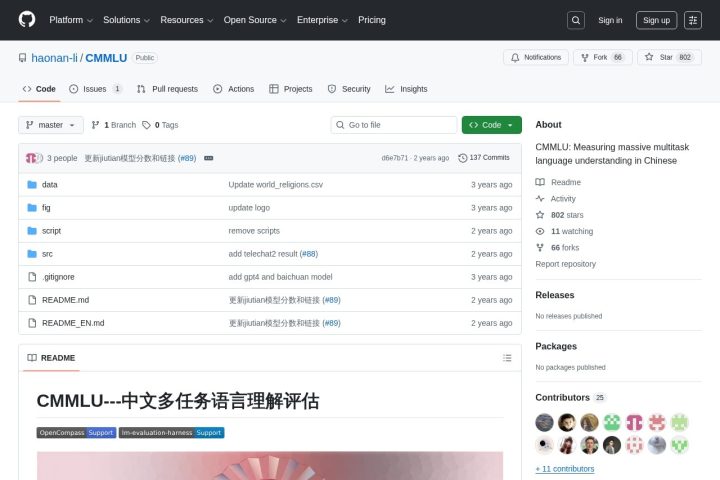Open the Packages section heading
Viewport: 720px width, 480px height.
click(556, 346)
